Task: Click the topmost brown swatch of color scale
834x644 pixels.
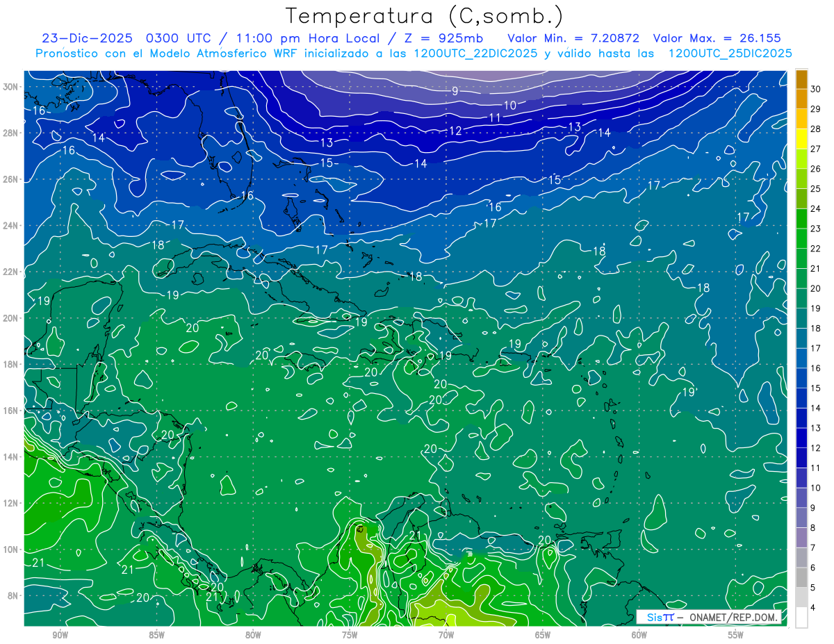Action: 801,79
